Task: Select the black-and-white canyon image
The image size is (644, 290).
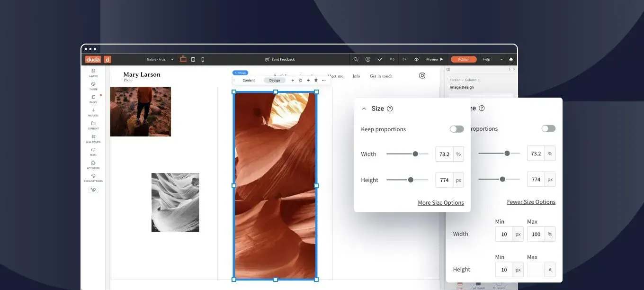Action: [175, 202]
